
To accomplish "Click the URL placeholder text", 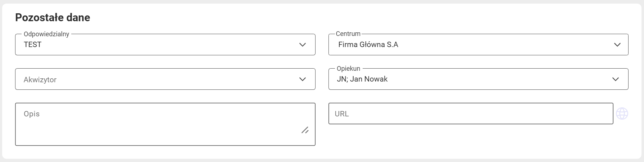I will point(342,114).
